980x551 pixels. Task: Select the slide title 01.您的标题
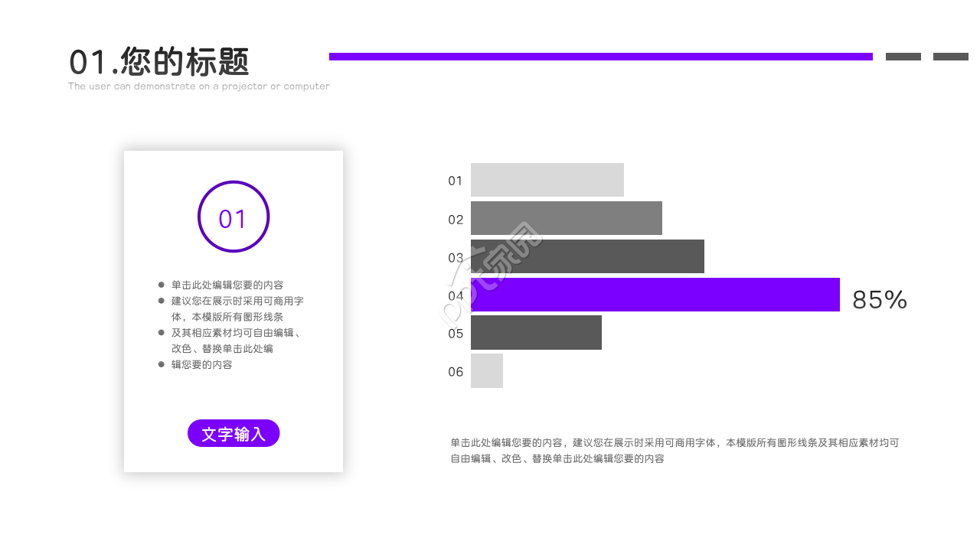pyautogui.click(x=159, y=61)
